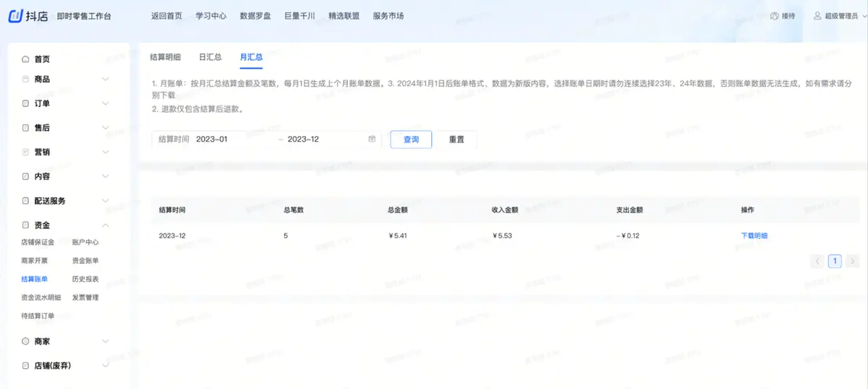Click the 内容 sidebar icon
The width and height of the screenshot is (868, 389).
point(26,176)
